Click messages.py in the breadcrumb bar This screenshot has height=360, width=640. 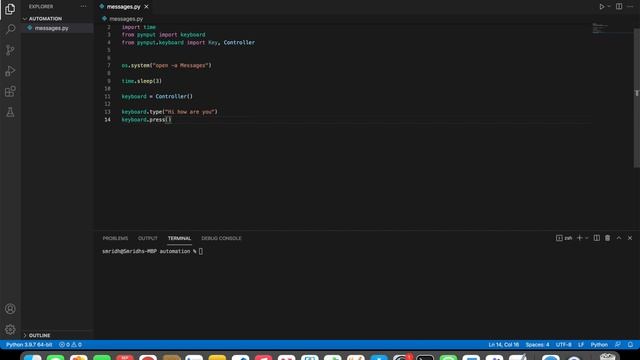click(126, 19)
